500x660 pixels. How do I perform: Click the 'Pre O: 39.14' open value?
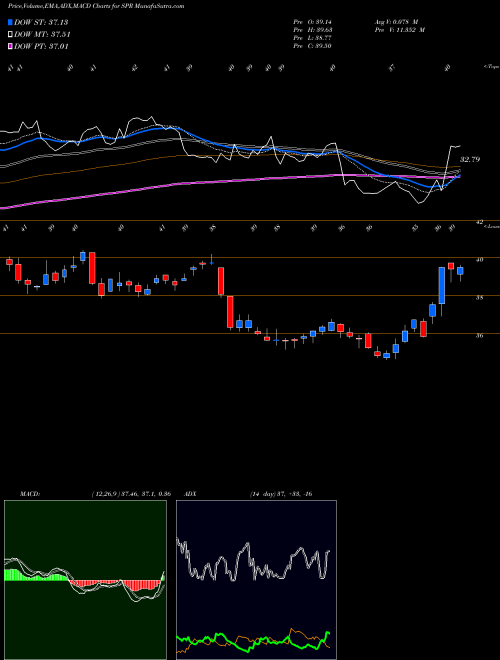(x=313, y=22)
